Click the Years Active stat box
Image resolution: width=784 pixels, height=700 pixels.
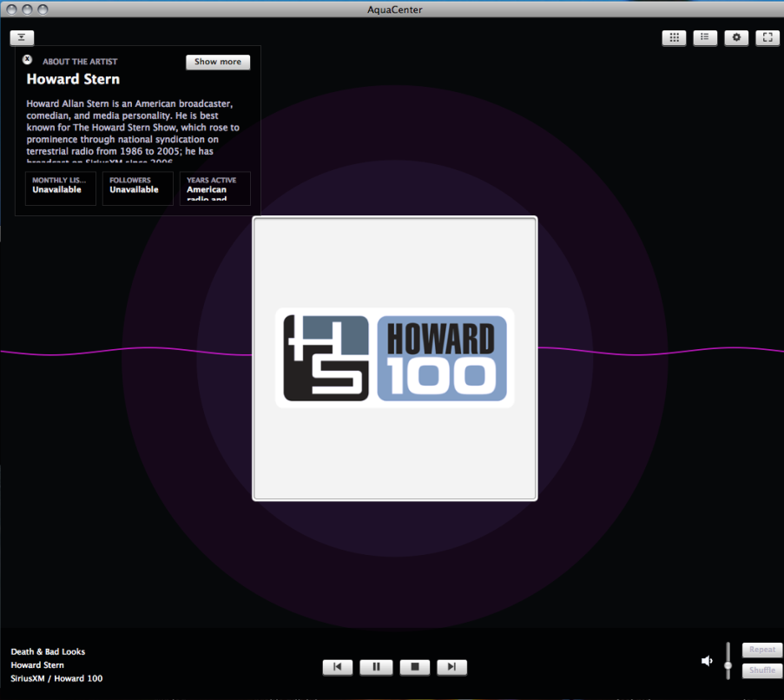[x=215, y=188]
